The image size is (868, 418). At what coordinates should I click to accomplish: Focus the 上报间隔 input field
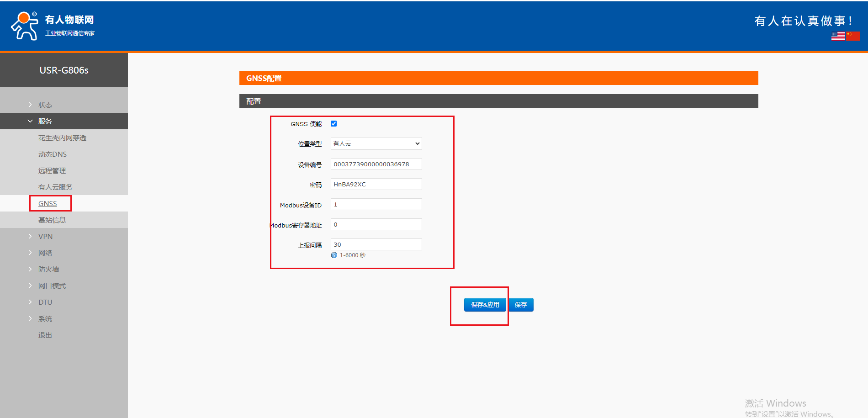(376, 244)
